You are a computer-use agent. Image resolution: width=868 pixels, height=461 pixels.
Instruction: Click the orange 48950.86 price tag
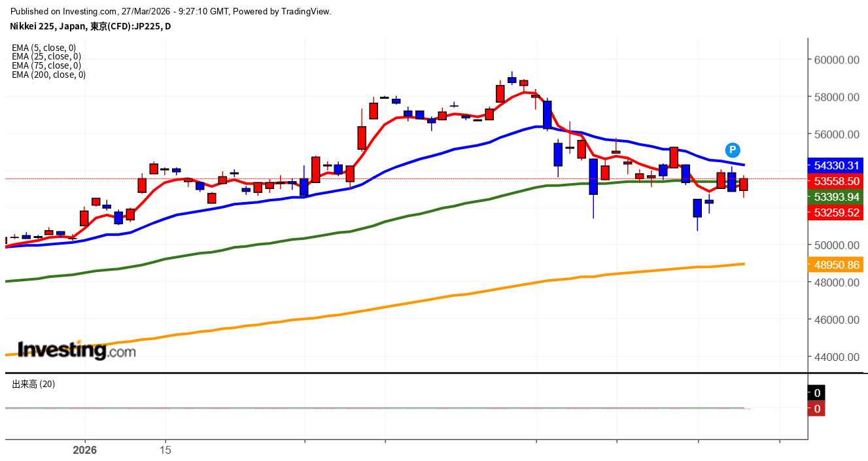pos(835,265)
